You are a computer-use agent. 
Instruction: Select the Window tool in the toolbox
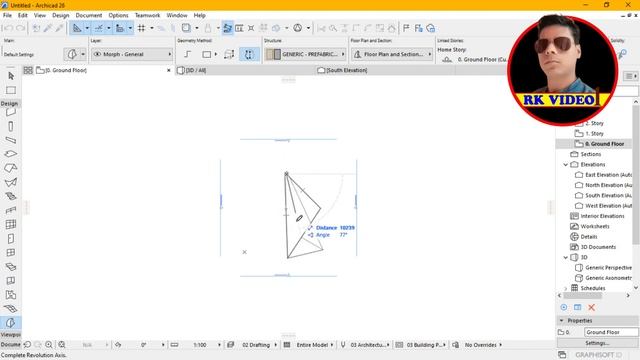pos(11,253)
